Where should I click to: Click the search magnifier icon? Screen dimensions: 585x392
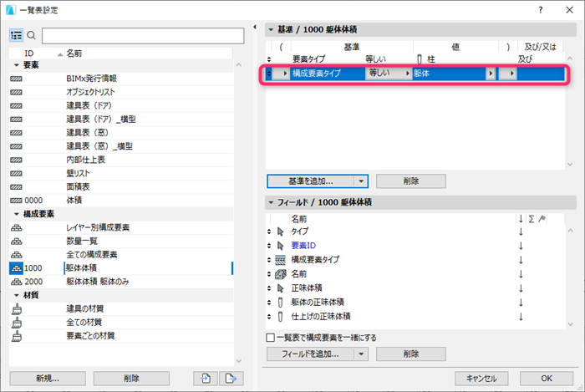click(32, 35)
